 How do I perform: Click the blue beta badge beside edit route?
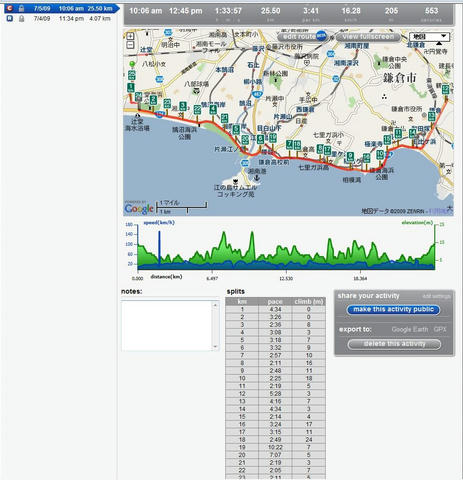[321, 36]
